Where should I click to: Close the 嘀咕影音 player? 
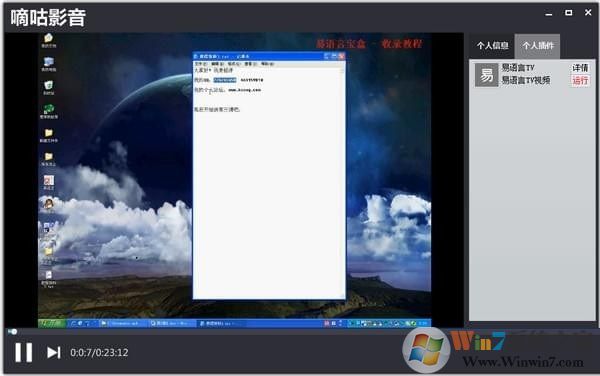pyautogui.click(x=589, y=13)
